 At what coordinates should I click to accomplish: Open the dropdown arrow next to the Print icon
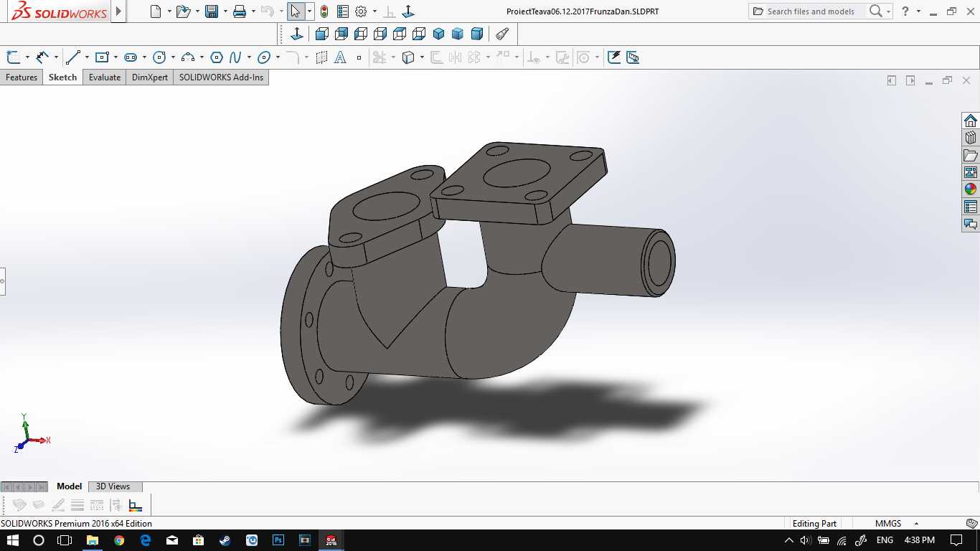click(253, 11)
